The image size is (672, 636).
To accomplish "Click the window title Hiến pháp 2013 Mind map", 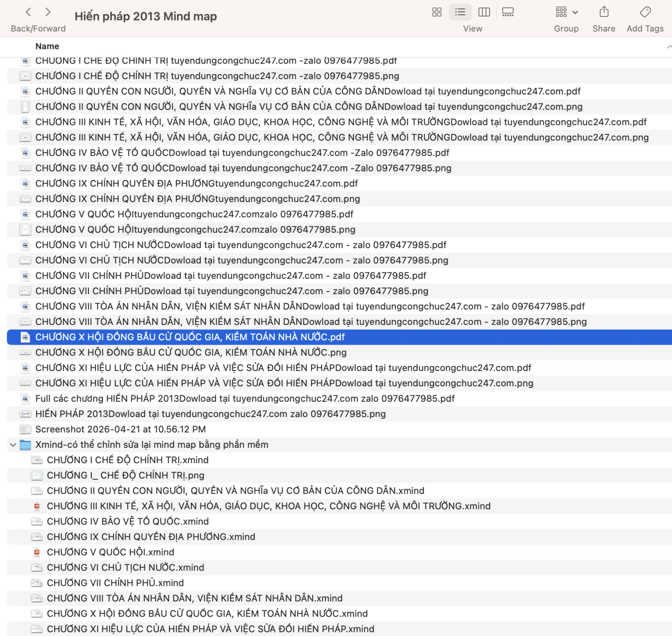I will 146,16.
